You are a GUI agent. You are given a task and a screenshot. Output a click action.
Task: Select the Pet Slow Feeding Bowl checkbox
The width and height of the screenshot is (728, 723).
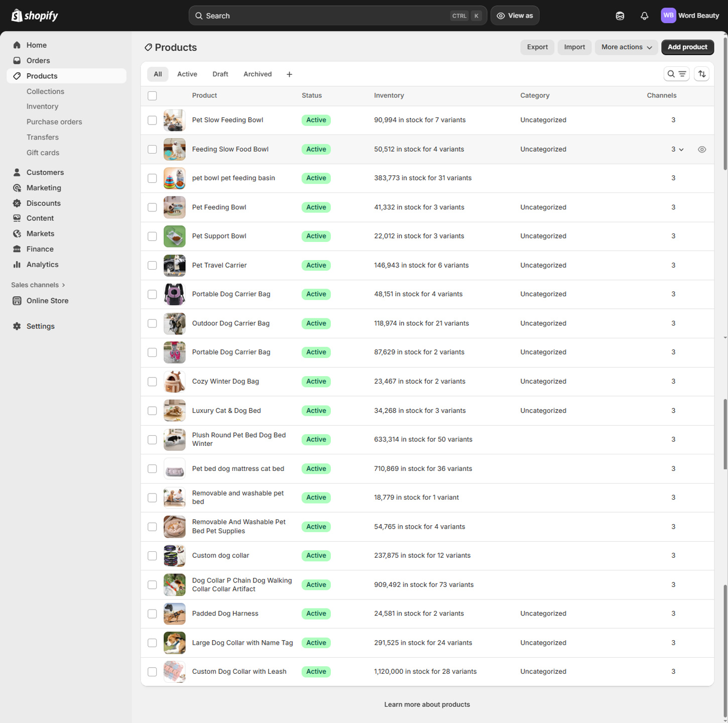[152, 120]
